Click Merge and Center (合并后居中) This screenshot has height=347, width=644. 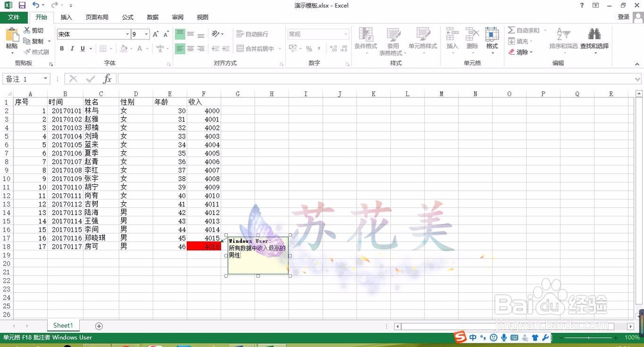tap(256, 48)
